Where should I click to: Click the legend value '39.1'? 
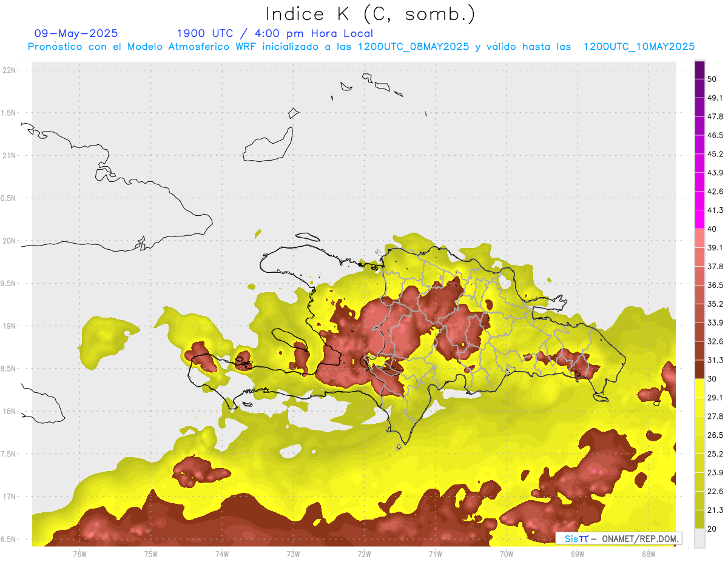click(715, 248)
